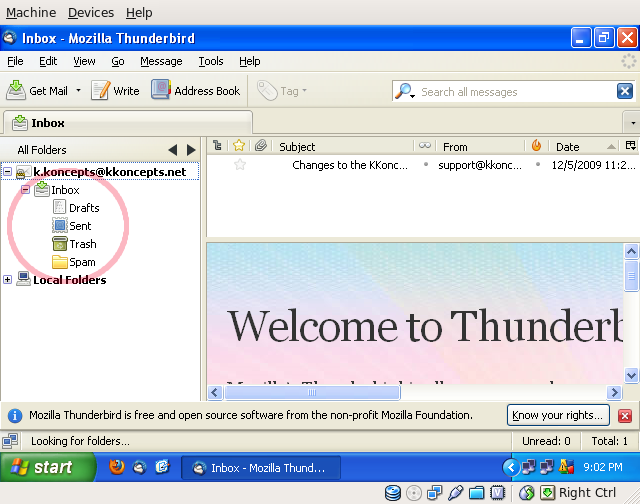Star the Changes to the KKonc... message
This screenshot has height=504, width=640.
240,165
